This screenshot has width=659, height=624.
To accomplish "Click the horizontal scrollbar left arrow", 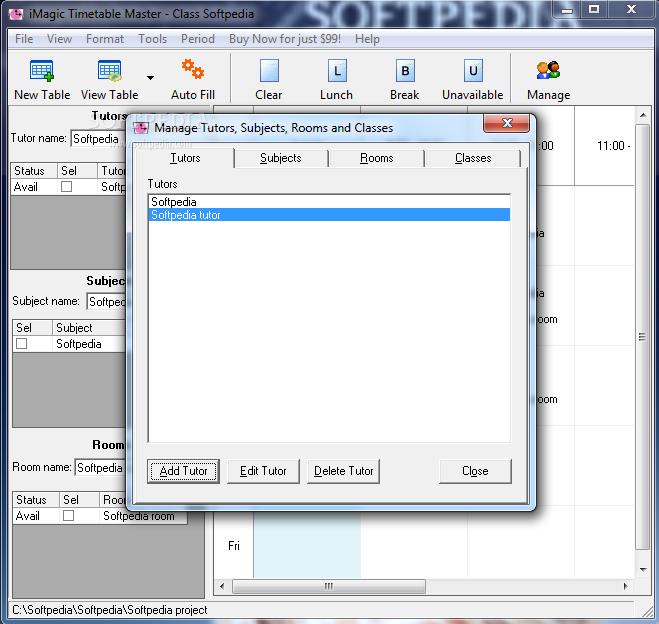I will [x=222, y=586].
